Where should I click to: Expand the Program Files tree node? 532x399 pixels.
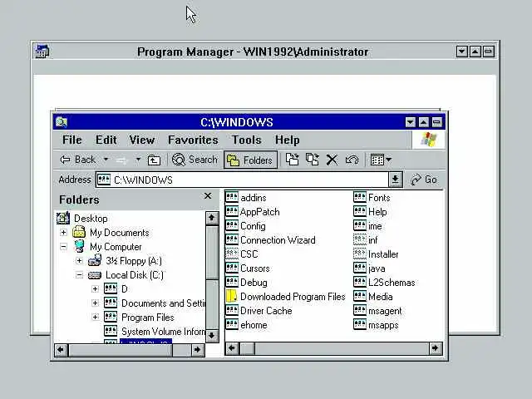pyautogui.click(x=95, y=318)
